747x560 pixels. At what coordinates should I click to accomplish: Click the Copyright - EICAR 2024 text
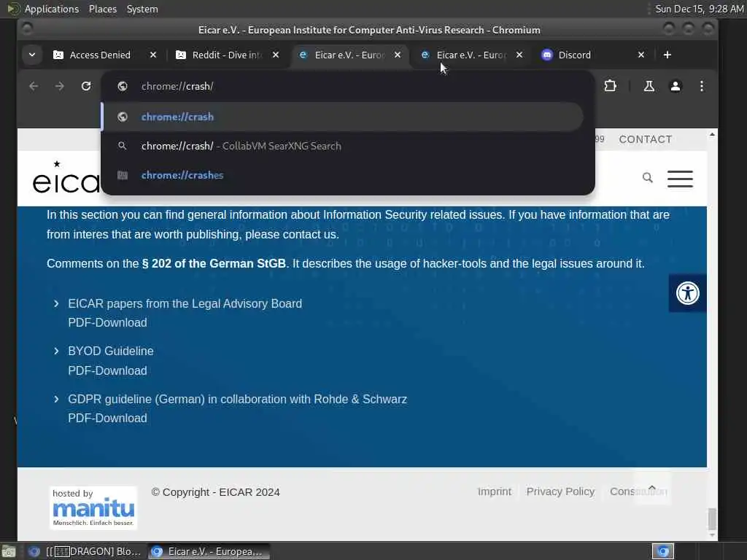215,492
